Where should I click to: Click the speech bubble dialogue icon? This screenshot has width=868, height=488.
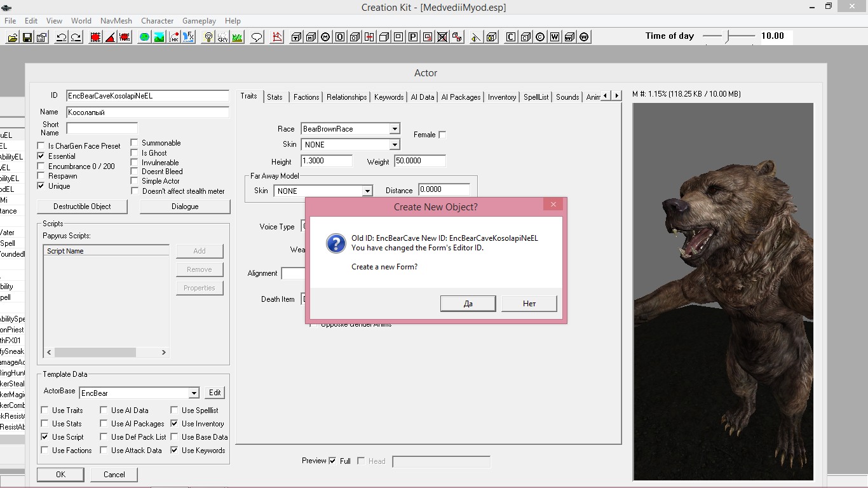[257, 37]
